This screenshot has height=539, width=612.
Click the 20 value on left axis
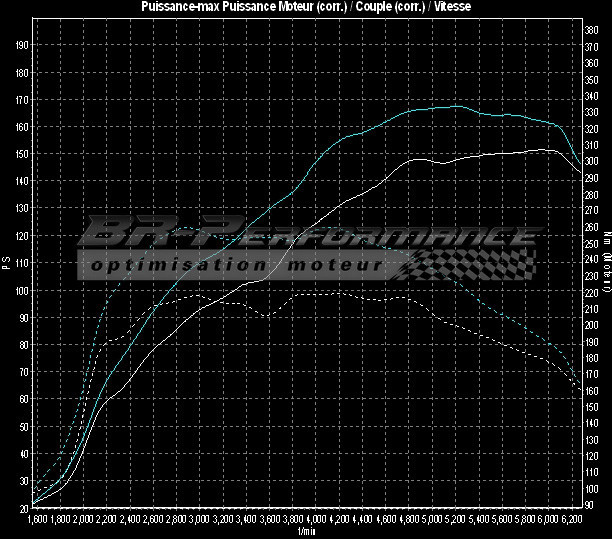23,507
